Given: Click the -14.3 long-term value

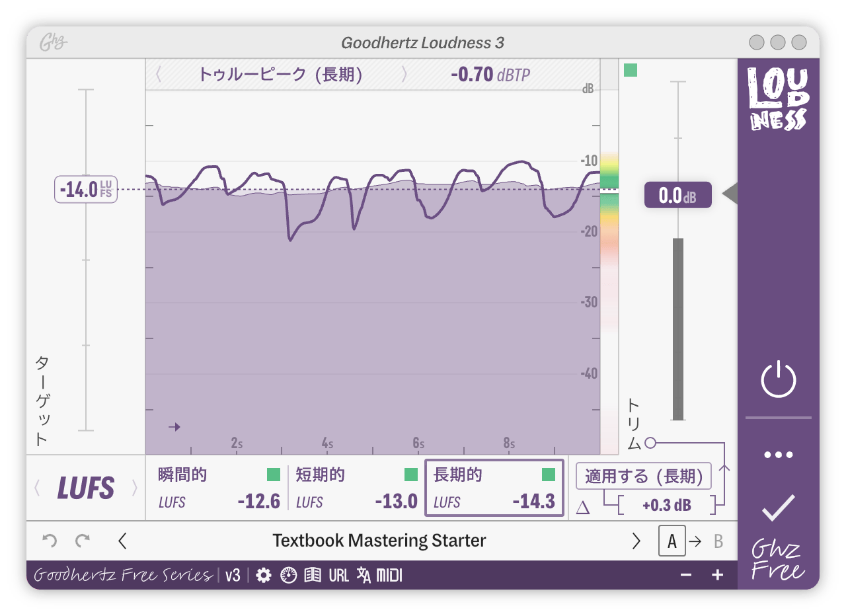Looking at the screenshot, I should [534, 502].
